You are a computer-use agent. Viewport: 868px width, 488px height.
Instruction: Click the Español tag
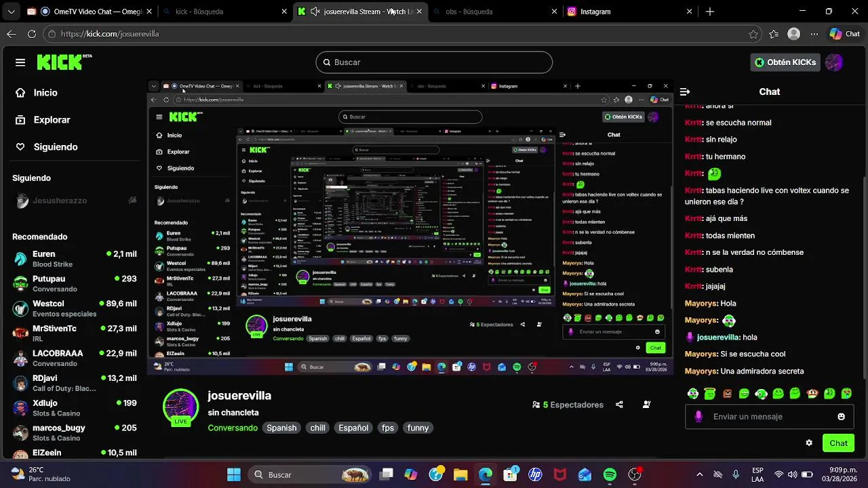click(x=353, y=428)
